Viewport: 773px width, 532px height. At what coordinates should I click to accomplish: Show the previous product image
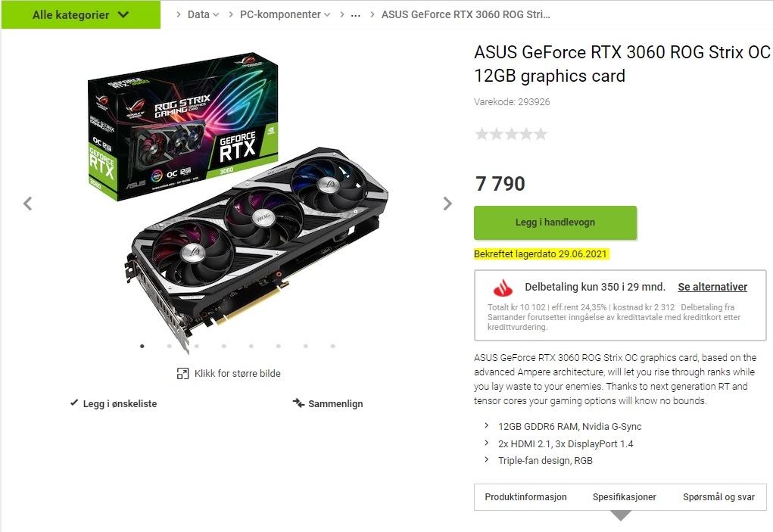coord(27,204)
